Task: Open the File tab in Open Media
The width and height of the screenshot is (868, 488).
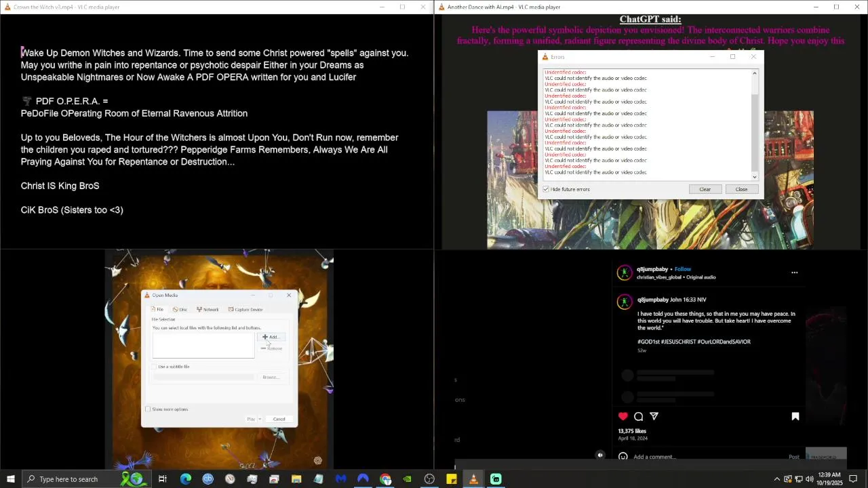Action: (157, 309)
